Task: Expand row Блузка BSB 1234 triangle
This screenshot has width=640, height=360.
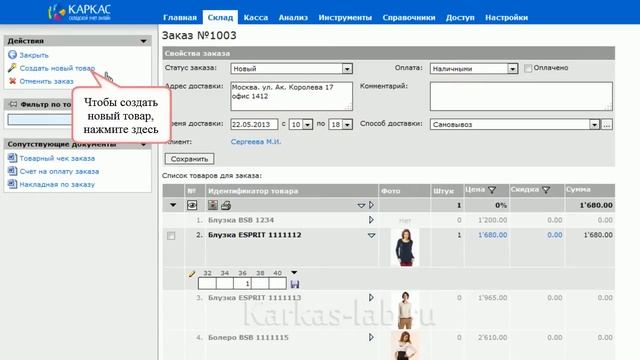Action: coord(371,220)
